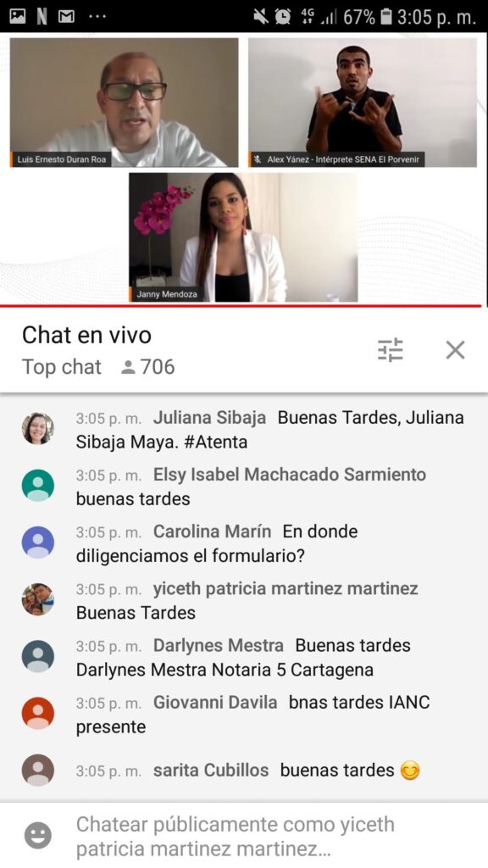
Task: Tap the Gmail notification icon in status bar
Action: click(66, 17)
